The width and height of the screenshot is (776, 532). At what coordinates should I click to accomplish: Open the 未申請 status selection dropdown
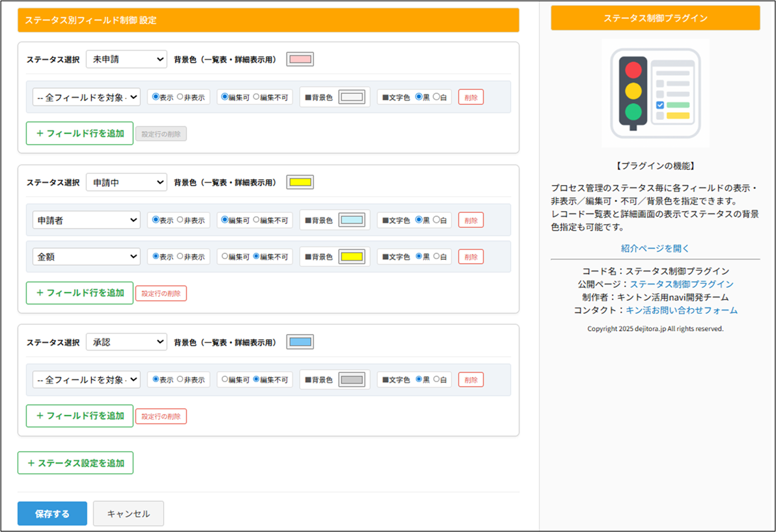[126, 59]
